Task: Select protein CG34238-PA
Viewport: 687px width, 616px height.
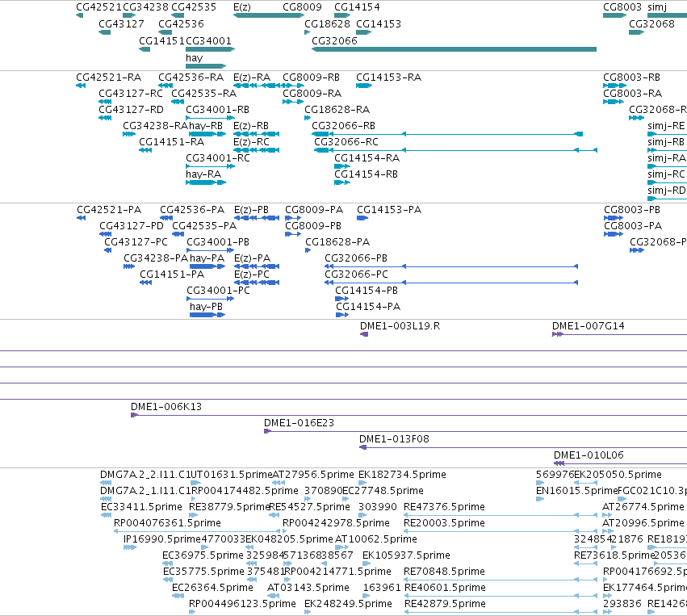Action: click(129, 266)
